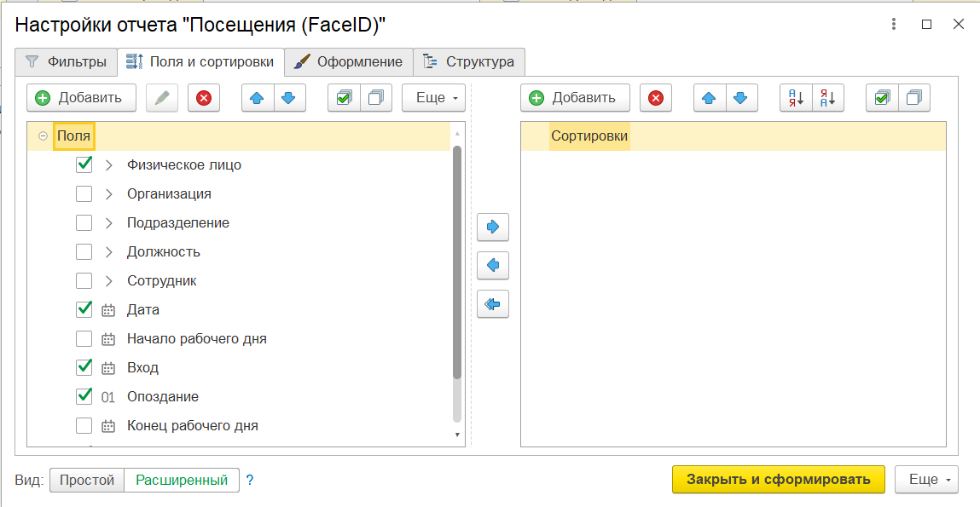The image size is (980, 507).
Task: Switch to the Фильтры tab
Action: (67, 61)
